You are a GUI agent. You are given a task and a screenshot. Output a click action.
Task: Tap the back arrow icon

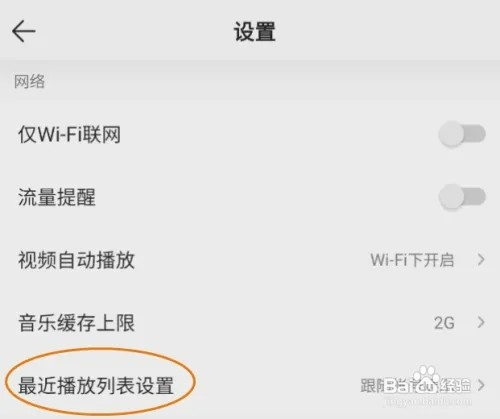click(24, 31)
